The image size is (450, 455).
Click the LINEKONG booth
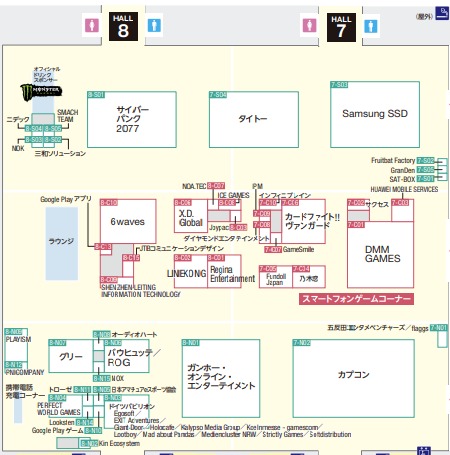pos(191,271)
